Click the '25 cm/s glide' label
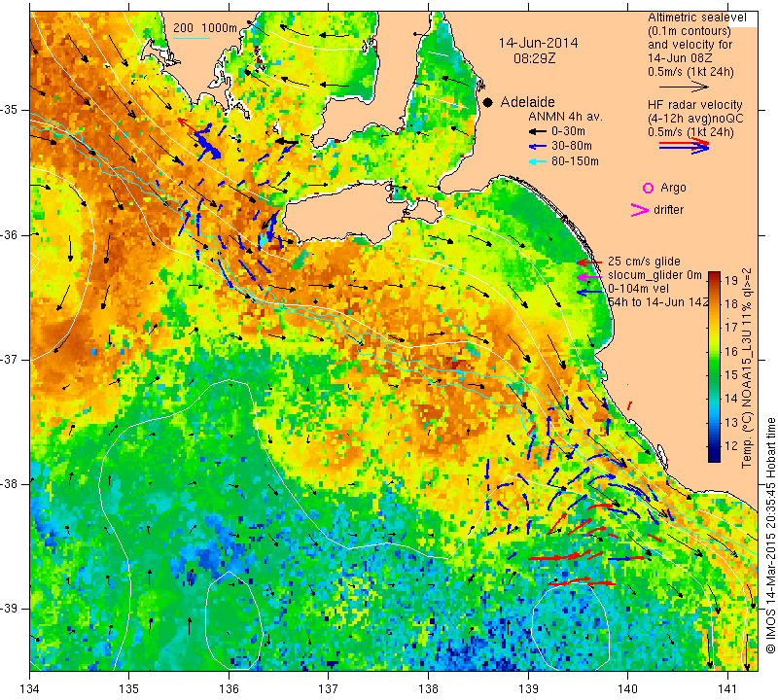Image resolution: width=778 pixels, height=700 pixels. pos(644,262)
